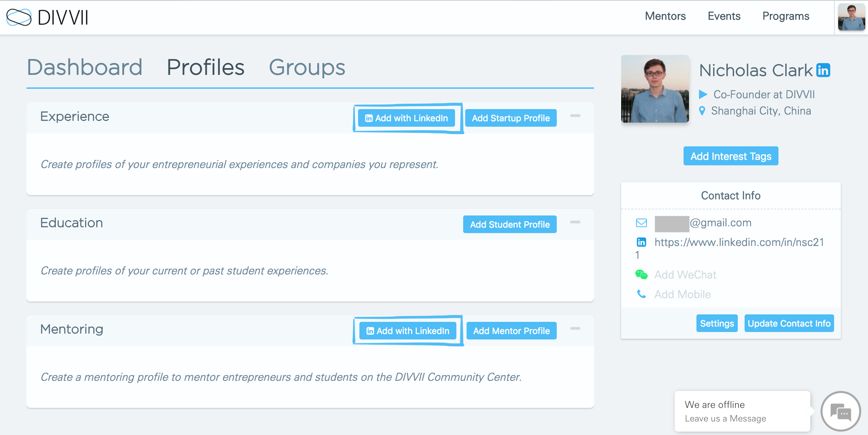Click the Mentoring section title
The width and height of the screenshot is (868, 435).
(72, 329)
